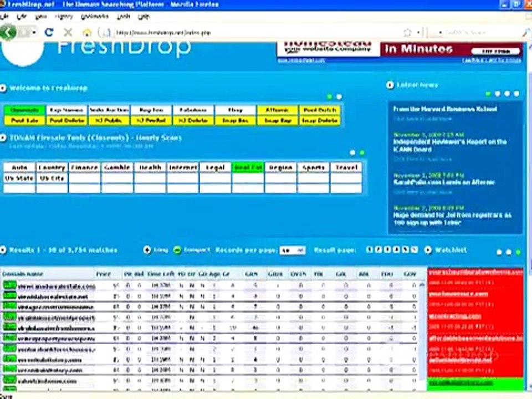This screenshot has height=399, width=532.
Task: Go to result page 6 icon
Action: point(414,250)
